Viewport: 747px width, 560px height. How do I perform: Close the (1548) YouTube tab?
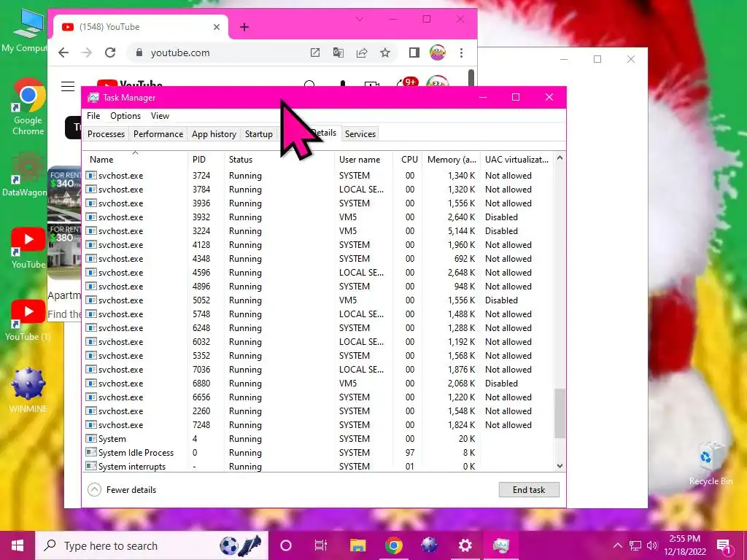[217, 27]
